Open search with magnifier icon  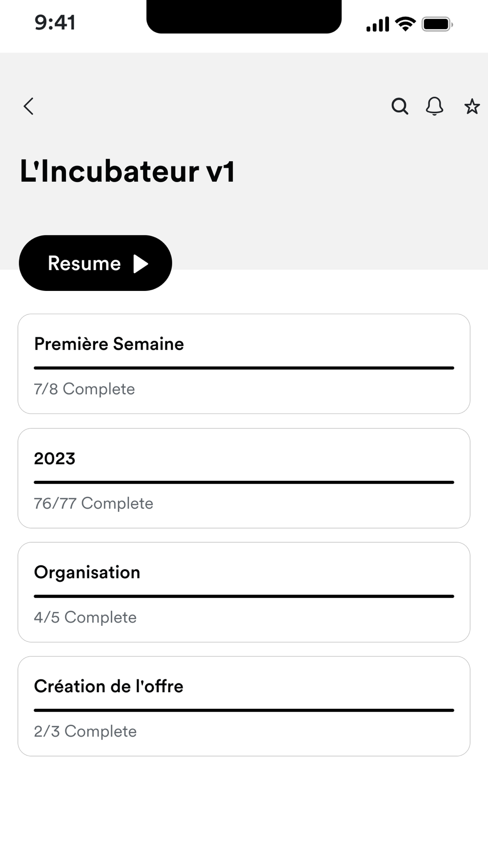point(400,106)
